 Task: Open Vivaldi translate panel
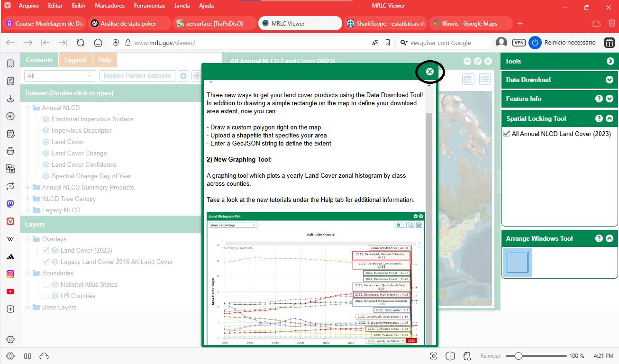click(10, 169)
